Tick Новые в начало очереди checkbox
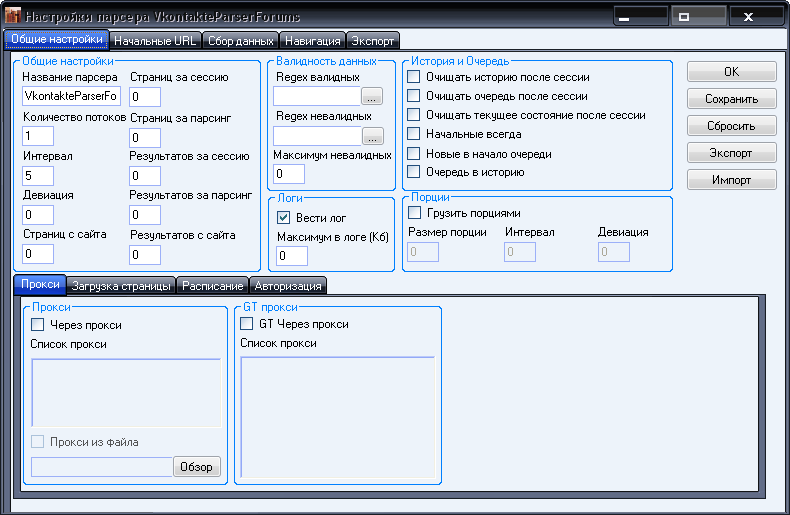This screenshot has height=515, width=790. point(413,154)
